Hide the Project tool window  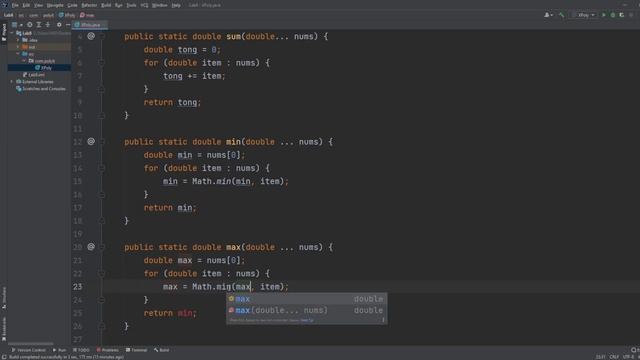pos(68,25)
